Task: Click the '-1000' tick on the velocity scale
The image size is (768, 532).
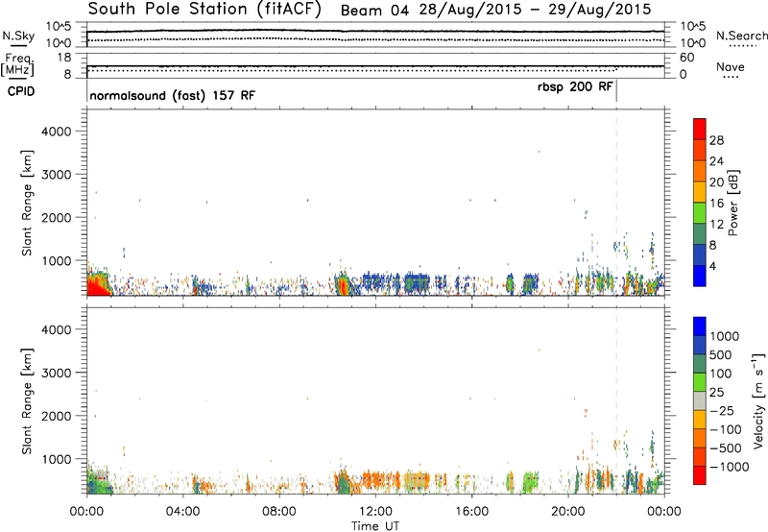Action: (x=729, y=467)
